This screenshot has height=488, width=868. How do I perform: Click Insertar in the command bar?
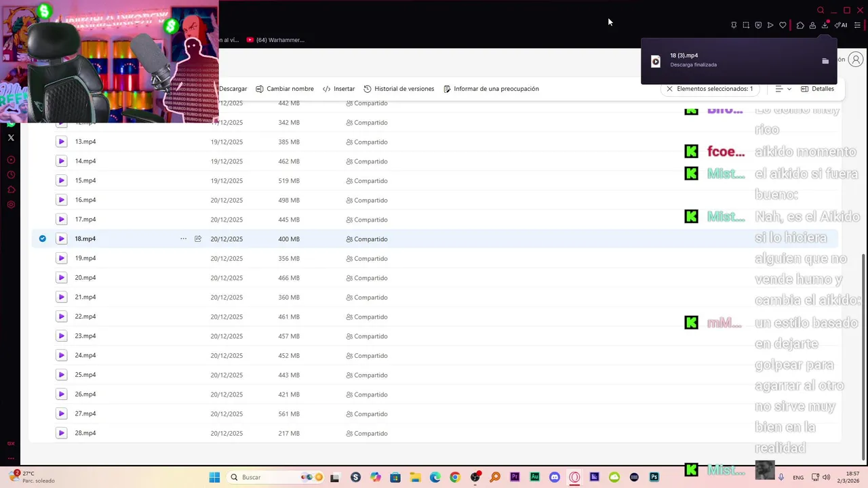tap(339, 89)
